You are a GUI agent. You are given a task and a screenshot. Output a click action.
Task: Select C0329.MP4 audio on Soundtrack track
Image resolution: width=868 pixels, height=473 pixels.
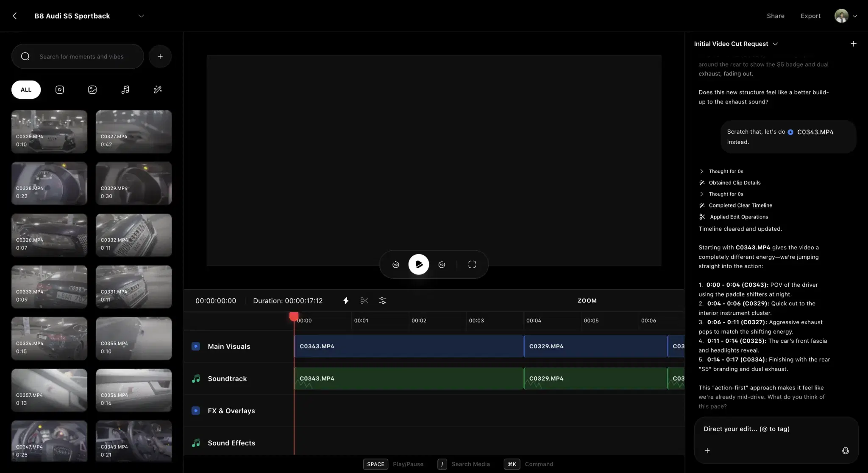click(x=595, y=378)
